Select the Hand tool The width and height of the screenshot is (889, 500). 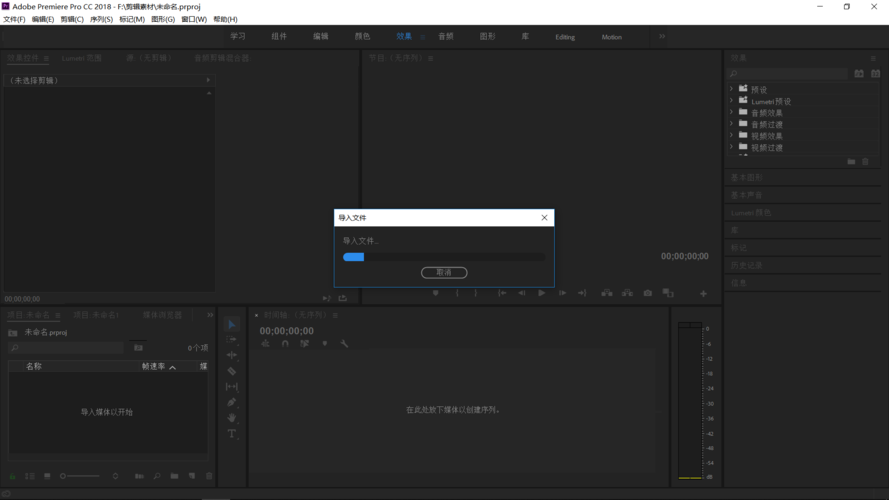click(x=232, y=418)
